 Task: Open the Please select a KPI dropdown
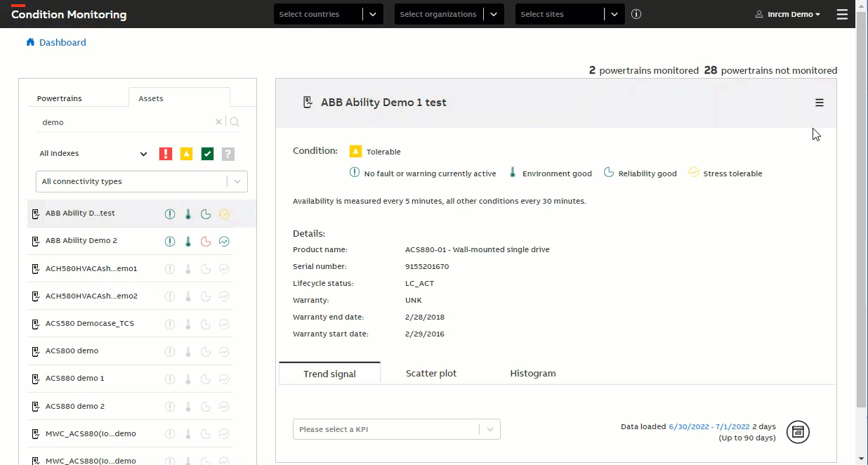click(x=397, y=429)
